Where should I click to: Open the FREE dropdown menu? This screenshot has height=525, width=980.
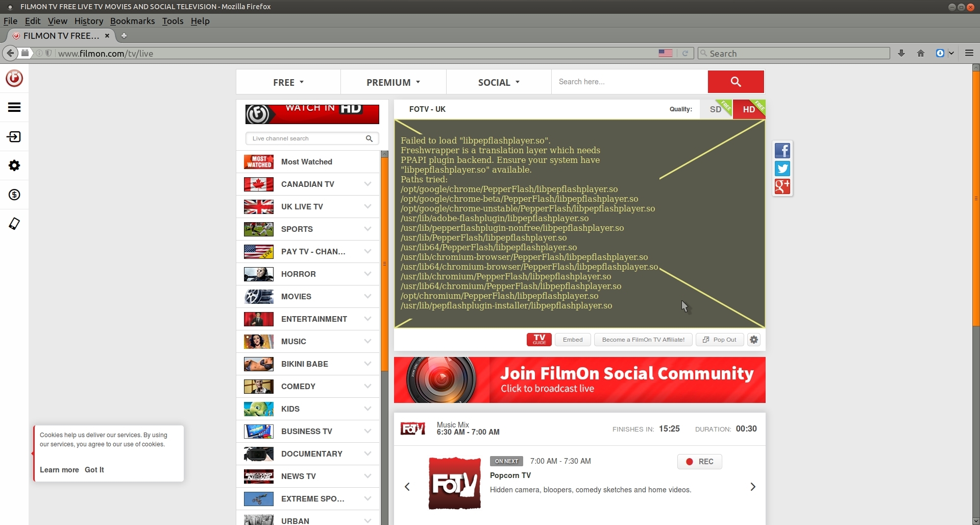(x=288, y=82)
